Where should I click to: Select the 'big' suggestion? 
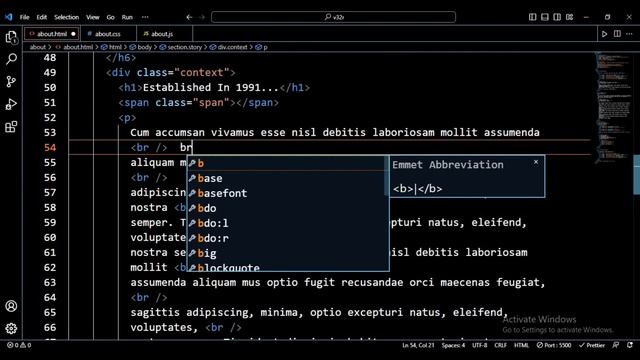pyautogui.click(x=287, y=253)
